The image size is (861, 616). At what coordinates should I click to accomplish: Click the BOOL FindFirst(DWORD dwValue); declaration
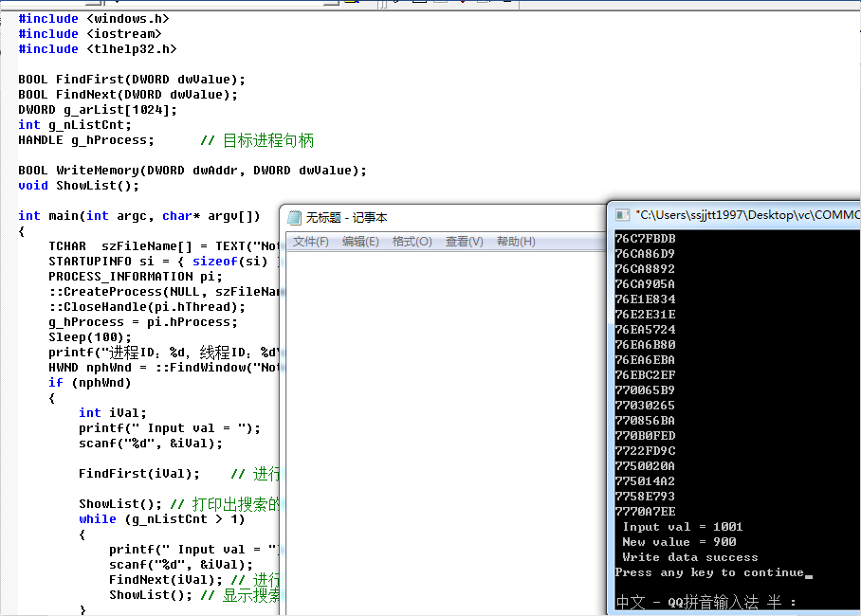[131, 80]
